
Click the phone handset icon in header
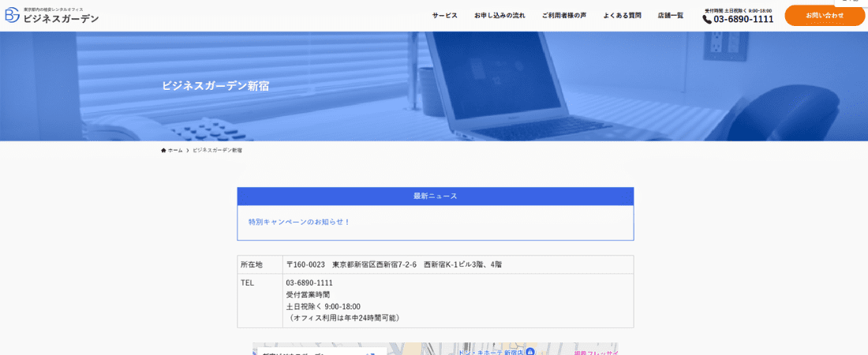tap(707, 19)
